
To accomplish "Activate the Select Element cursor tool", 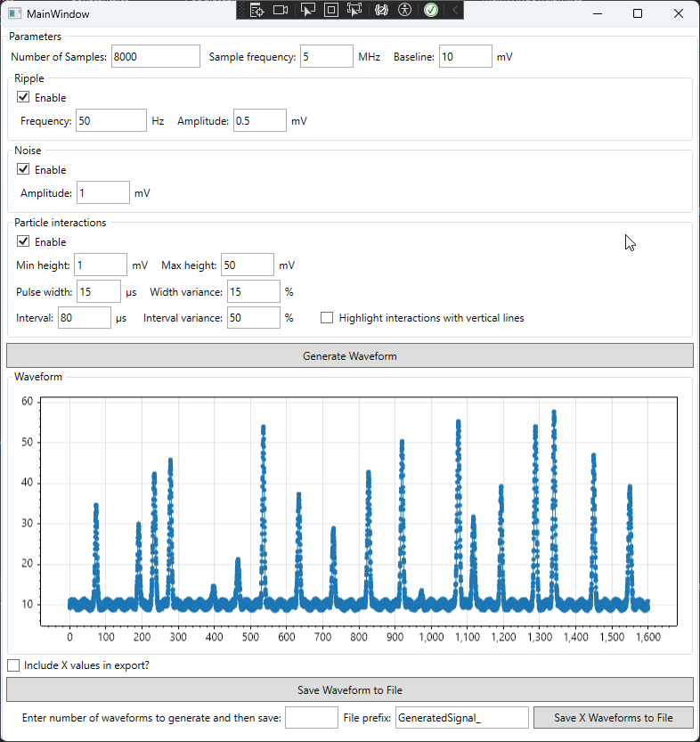I will click(307, 10).
